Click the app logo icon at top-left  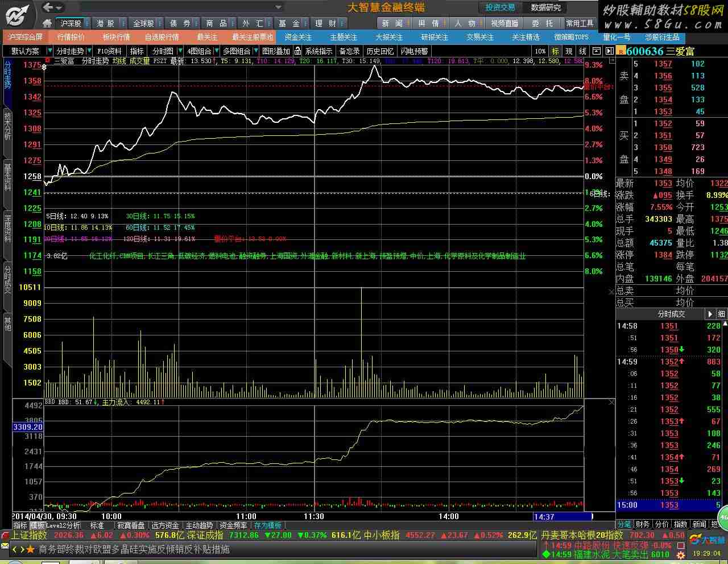17,14
